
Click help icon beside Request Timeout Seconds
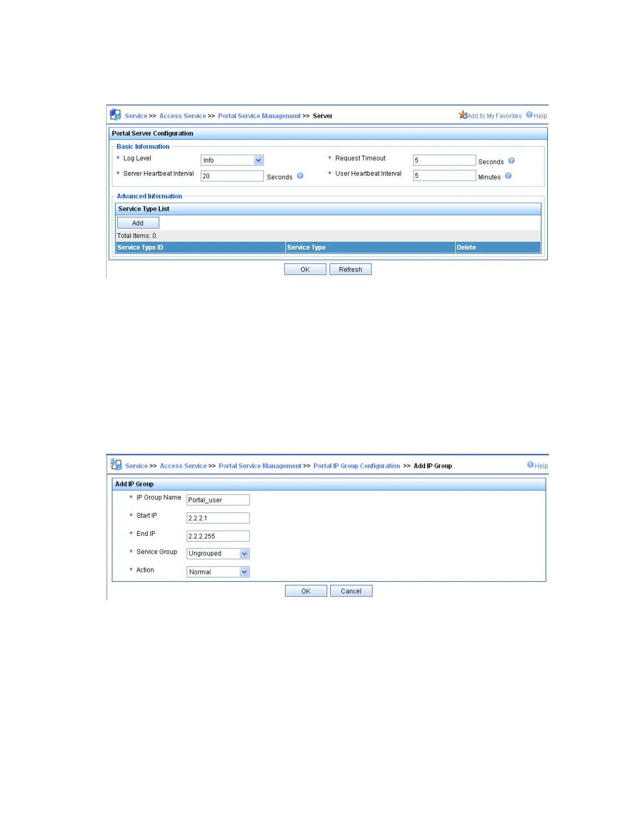[511, 161]
